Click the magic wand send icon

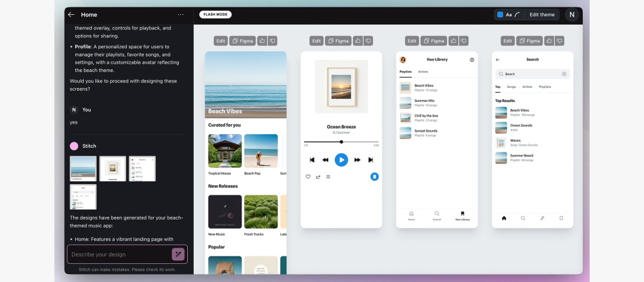(178, 254)
